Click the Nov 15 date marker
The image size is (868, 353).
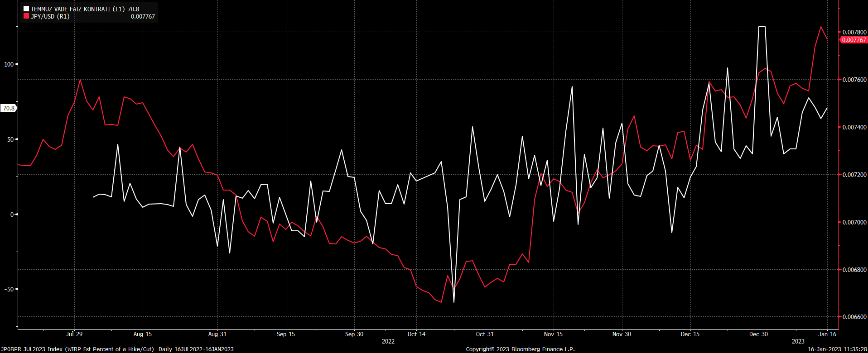[553, 334]
